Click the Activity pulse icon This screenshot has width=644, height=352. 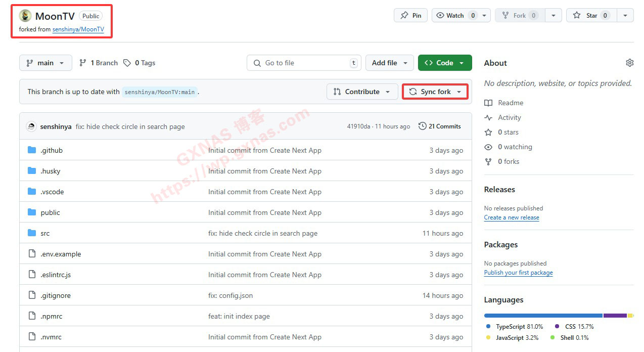tap(488, 117)
